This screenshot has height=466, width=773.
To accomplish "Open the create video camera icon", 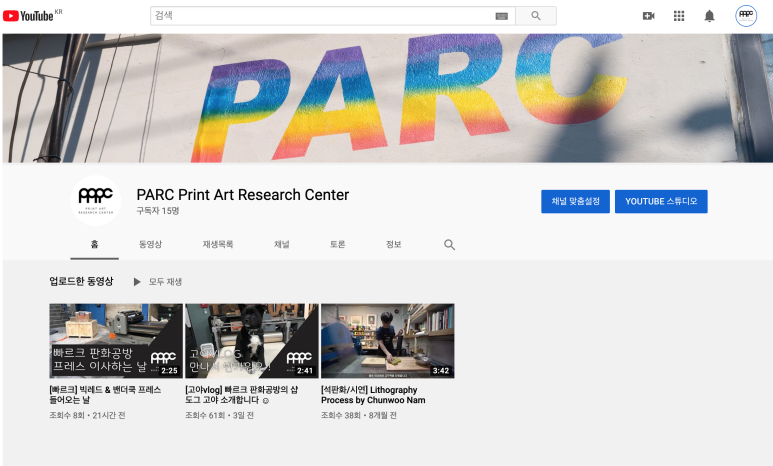I will click(x=648, y=16).
